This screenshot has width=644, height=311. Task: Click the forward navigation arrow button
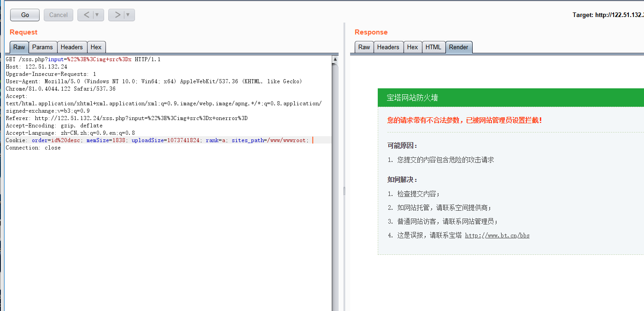click(x=117, y=15)
